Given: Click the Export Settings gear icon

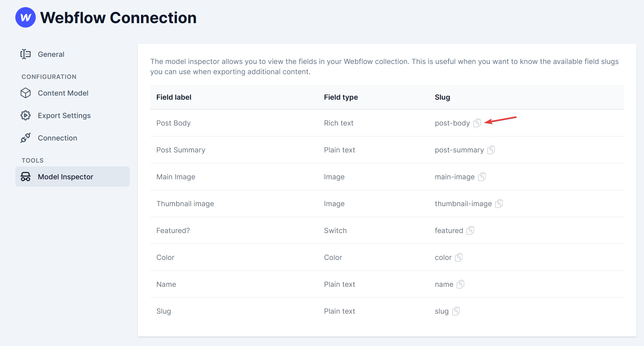Looking at the screenshot, I should [26, 116].
